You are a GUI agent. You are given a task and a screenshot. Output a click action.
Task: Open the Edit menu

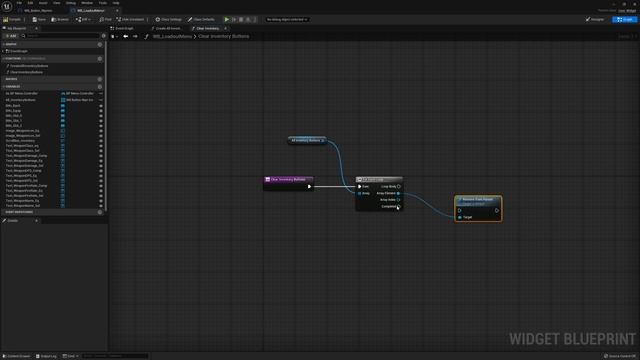pyautogui.click(x=30, y=3)
